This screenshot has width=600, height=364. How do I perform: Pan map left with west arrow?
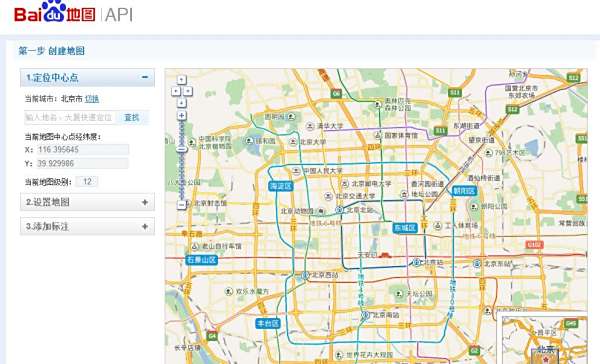pos(175,91)
